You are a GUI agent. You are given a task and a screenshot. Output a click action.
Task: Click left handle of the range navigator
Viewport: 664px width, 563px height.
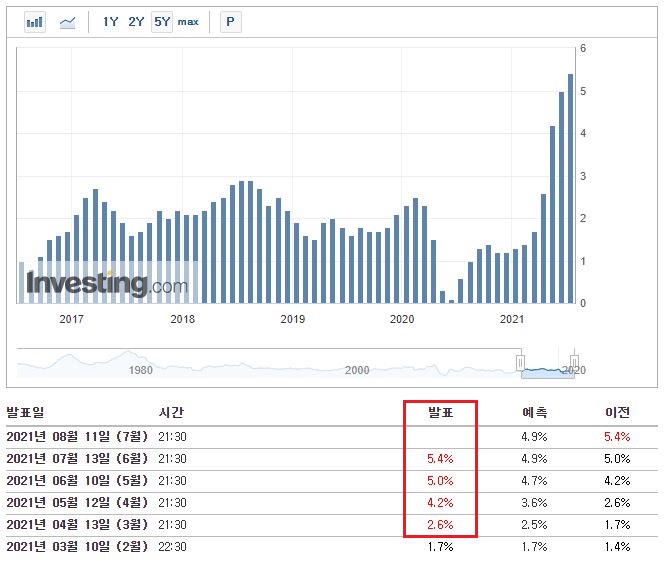pos(520,363)
